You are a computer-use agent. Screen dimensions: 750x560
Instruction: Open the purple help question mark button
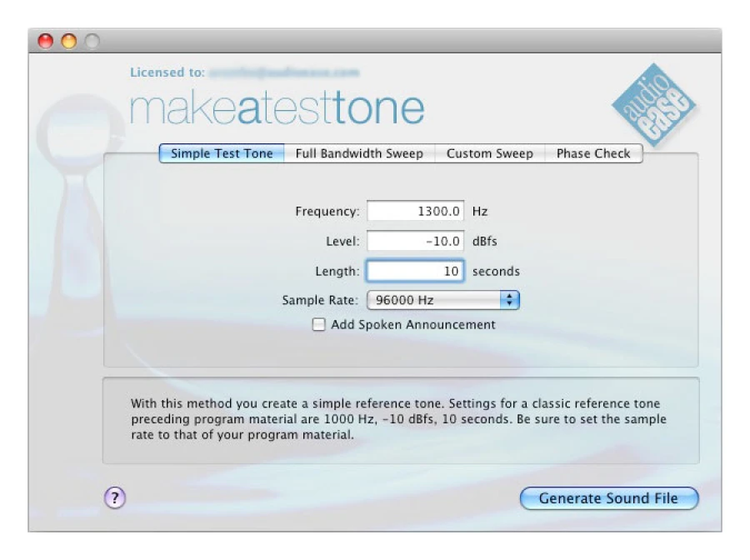(x=115, y=497)
